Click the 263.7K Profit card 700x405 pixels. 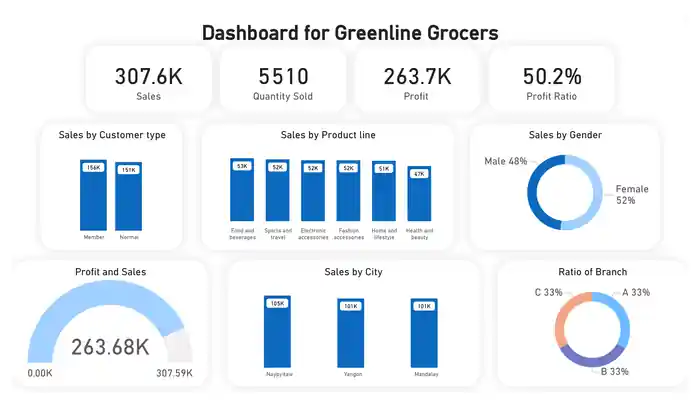click(x=417, y=79)
